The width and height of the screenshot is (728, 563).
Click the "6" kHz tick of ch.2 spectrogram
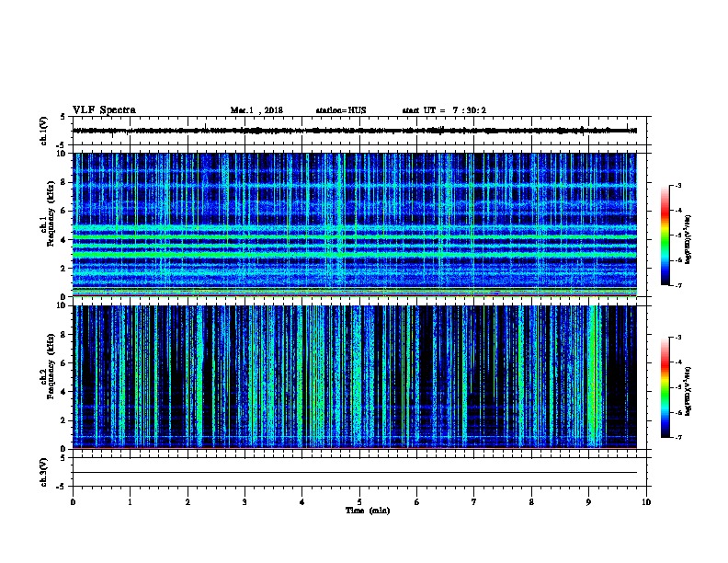(63, 363)
